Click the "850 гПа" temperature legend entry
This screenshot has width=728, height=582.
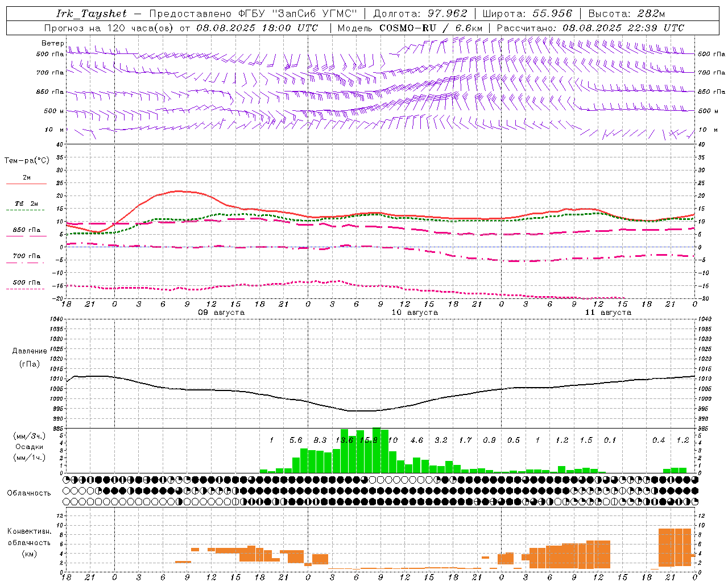pos(27,230)
